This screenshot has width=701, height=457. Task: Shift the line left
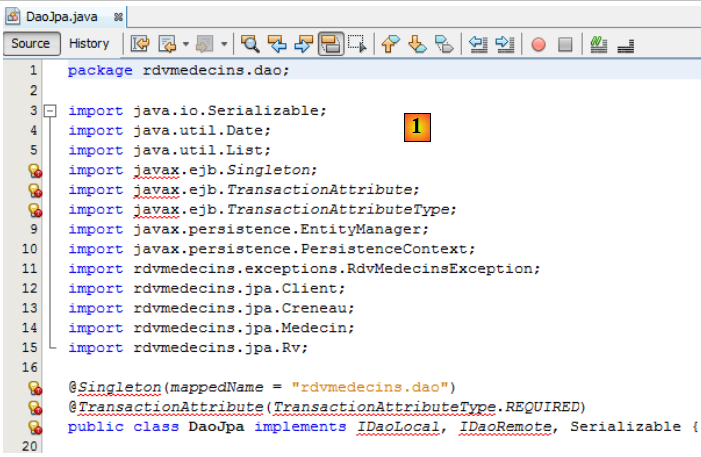coord(478,44)
